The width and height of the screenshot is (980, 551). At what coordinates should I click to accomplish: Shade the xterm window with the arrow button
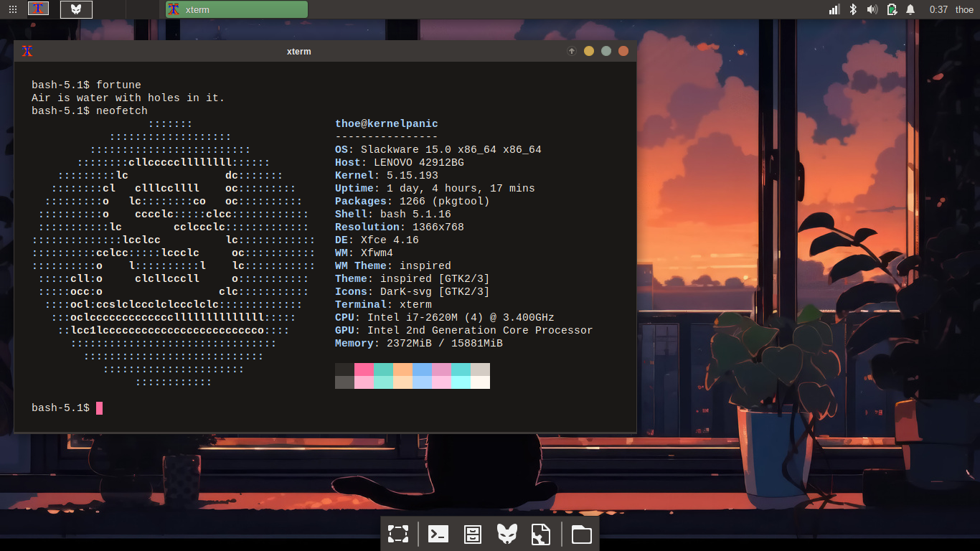pos(572,51)
